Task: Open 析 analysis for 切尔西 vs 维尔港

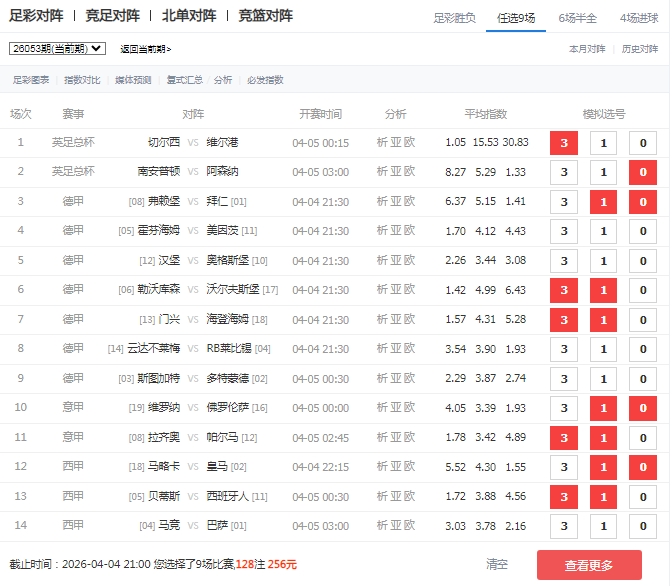Action: click(382, 143)
